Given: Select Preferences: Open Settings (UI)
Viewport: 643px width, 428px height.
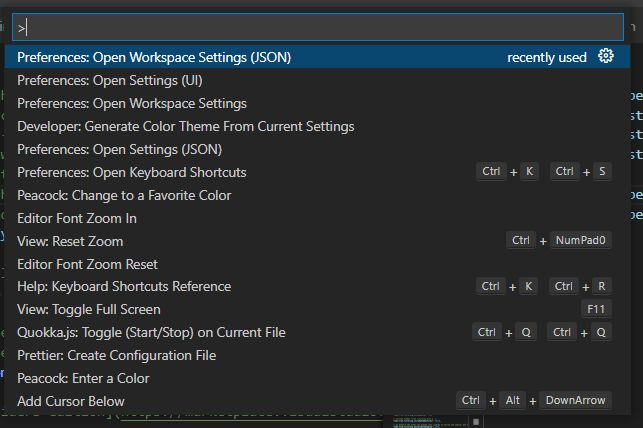Looking at the screenshot, I should (x=317, y=80).
